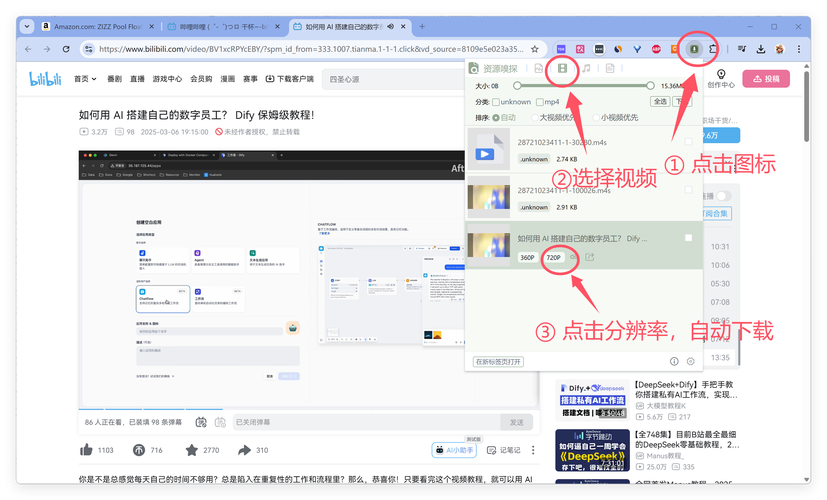Click the bilibili logo
Screen dimensions: 827x500
coord(46,79)
